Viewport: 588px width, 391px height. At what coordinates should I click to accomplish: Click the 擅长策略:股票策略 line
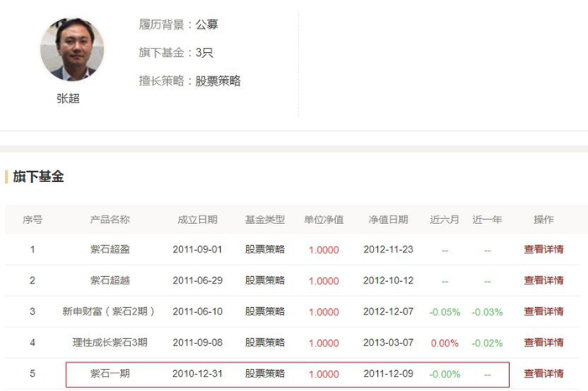[190, 81]
